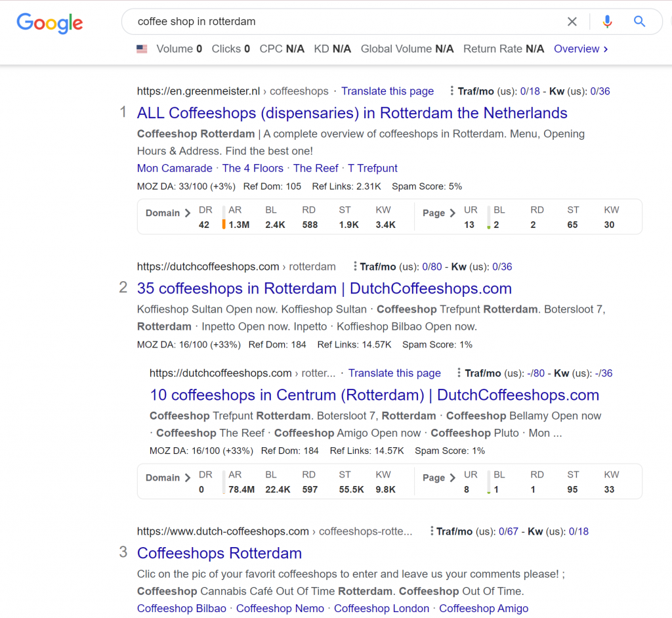Image resolution: width=672 pixels, height=618 pixels.
Task: Open Coffeeshop Nemo sitelink
Action: pos(280,608)
